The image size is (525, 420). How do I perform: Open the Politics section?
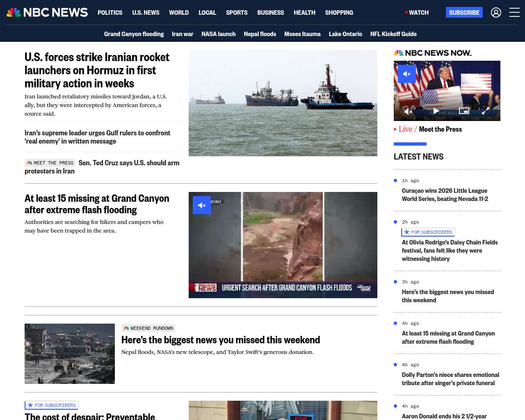click(110, 13)
